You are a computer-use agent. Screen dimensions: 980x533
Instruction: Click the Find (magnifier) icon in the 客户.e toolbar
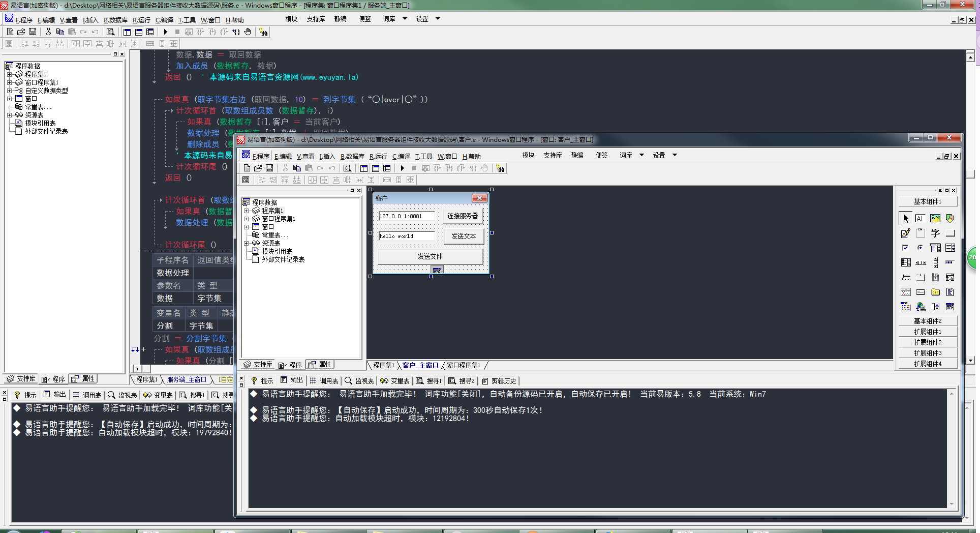(x=347, y=168)
